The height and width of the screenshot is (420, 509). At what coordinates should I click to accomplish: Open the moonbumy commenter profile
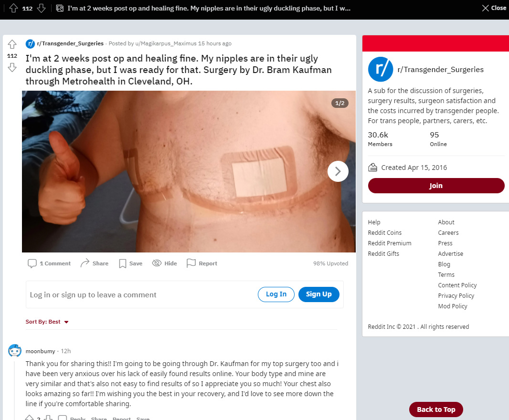[x=40, y=351]
